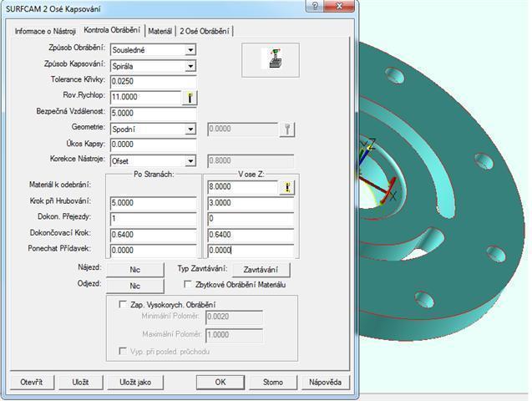Open the Způsob Kapsování dropdown
This screenshot has height=401, width=532.
tap(190, 66)
